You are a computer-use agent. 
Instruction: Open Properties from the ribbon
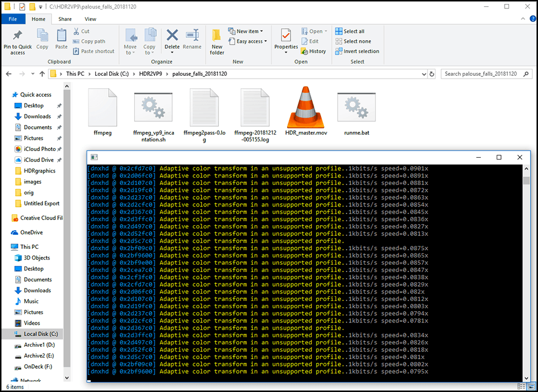tap(286, 40)
